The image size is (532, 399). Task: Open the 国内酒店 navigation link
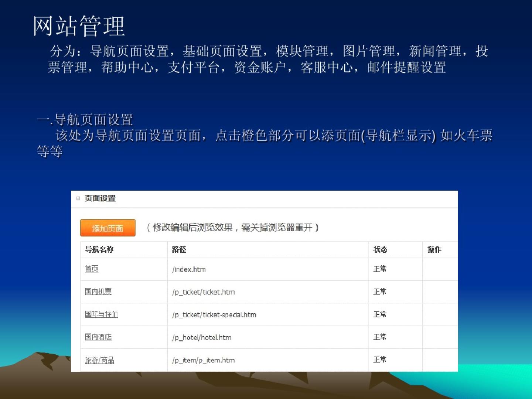pyautogui.click(x=98, y=337)
